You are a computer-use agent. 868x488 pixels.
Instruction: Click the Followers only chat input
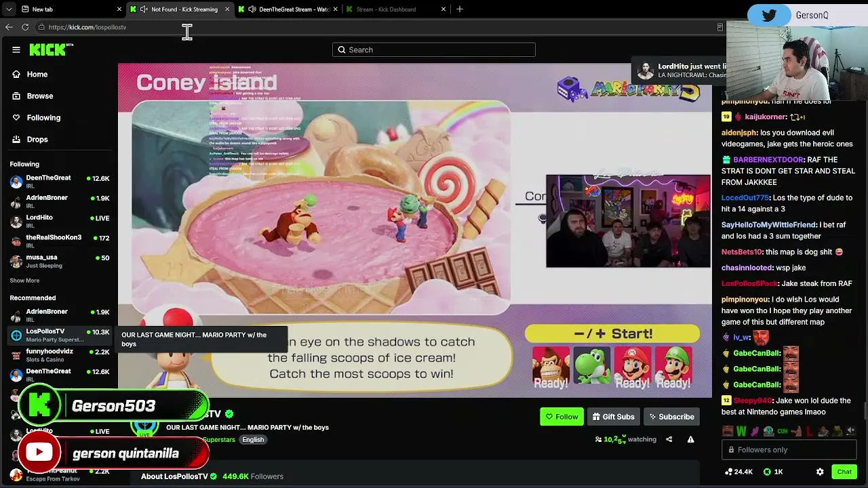[789, 450]
